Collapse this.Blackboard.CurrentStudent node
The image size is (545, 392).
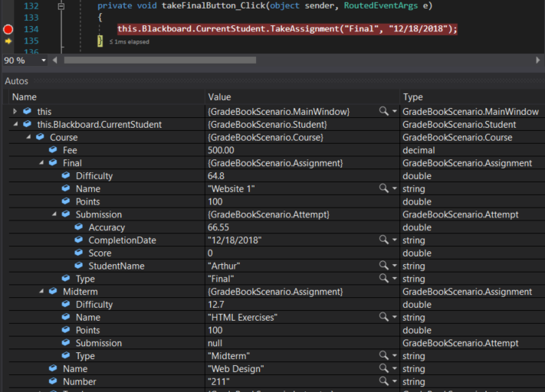point(15,124)
